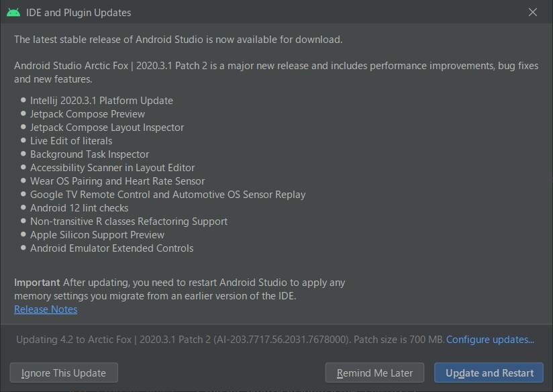Click Google TV Remote Control list entry
This screenshot has width=553, height=392.
(x=168, y=195)
